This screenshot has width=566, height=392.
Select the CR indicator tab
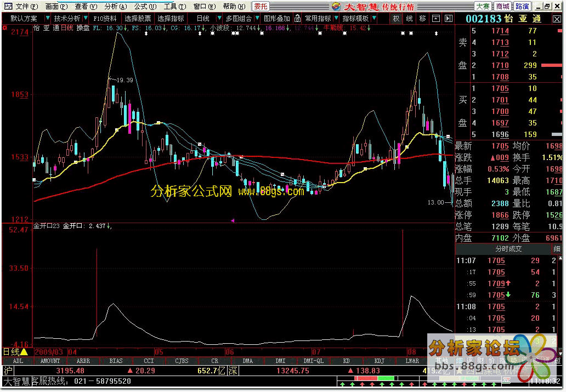(214, 361)
